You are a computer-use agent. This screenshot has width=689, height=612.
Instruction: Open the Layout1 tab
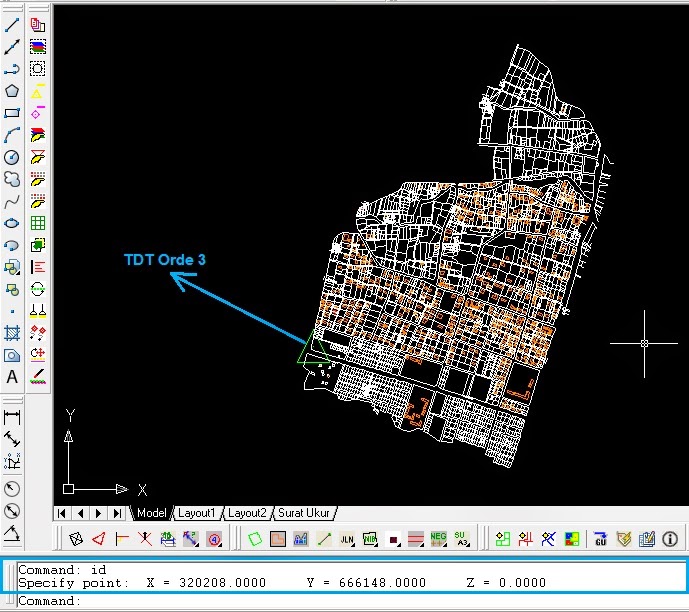[x=197, y=513]
